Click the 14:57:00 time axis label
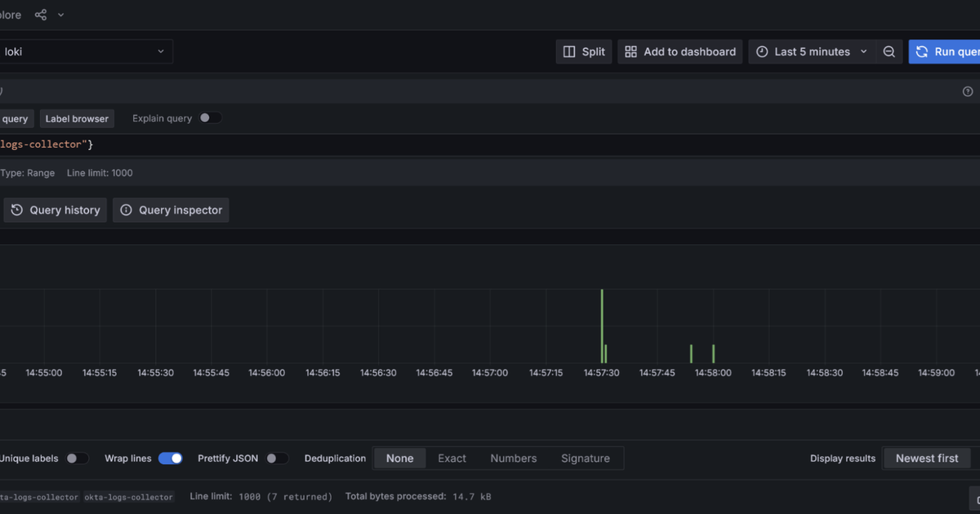This screenshot has height=514, width=980. (490, 373)
